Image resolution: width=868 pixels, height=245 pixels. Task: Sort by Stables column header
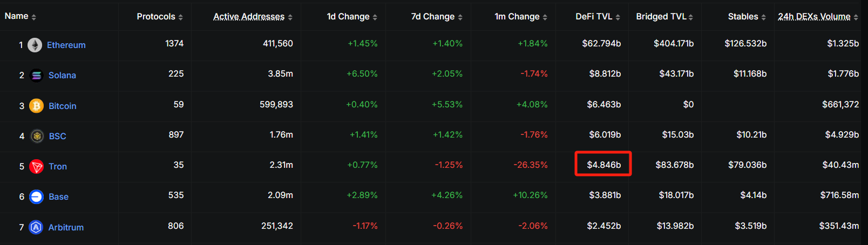point(747,17)
